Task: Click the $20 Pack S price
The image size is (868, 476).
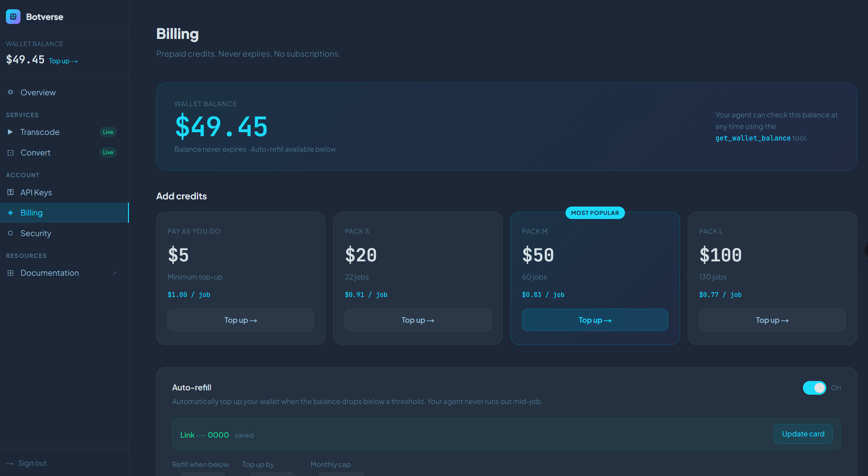Action: [x=361, y=255]
